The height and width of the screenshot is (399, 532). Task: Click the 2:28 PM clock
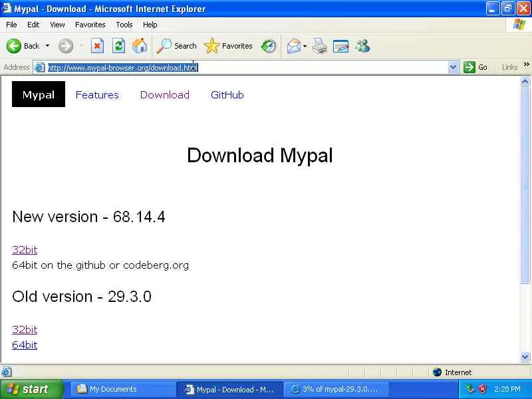coord(507,389)
